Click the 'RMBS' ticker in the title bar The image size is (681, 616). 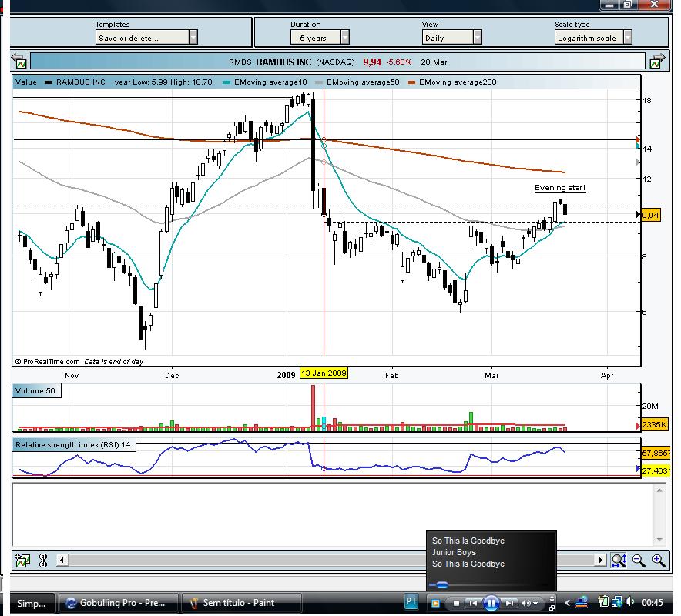[x=240, y=62]
